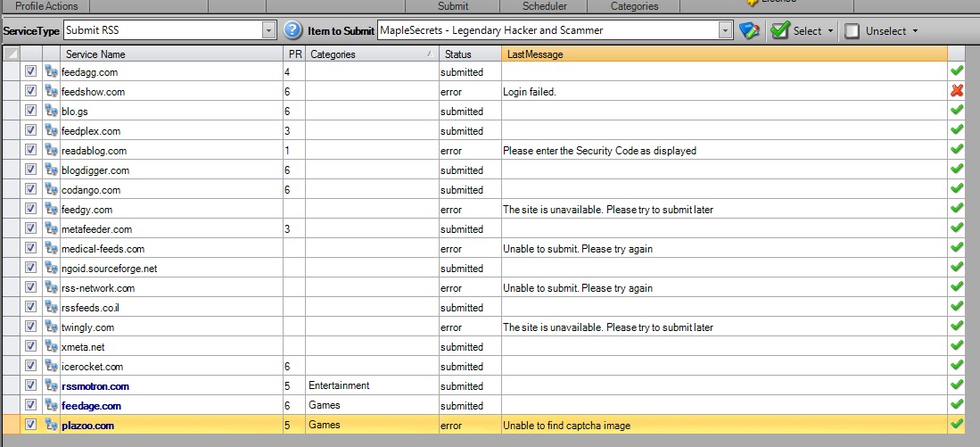The width and height of the screenshot is (980, 447).
Task: Click the service icon next to xmeta.net
Action: pos(51,346)
